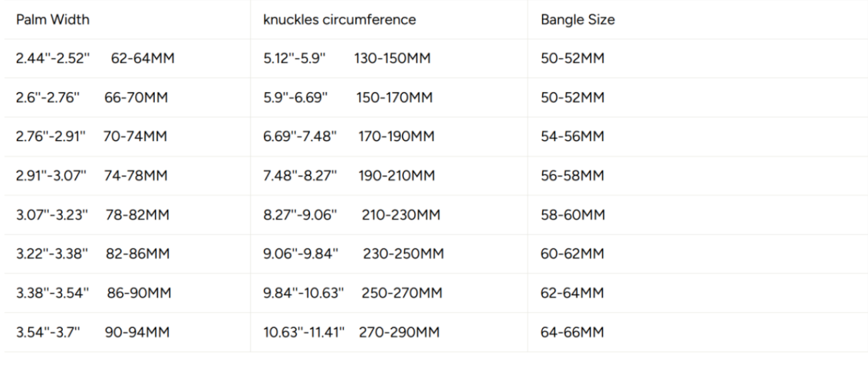This screenshot has width=868, height=376.
Task: Select the 9.06''-9.84'' 230-250MM circumference cell
Action: tap(353, 254)
